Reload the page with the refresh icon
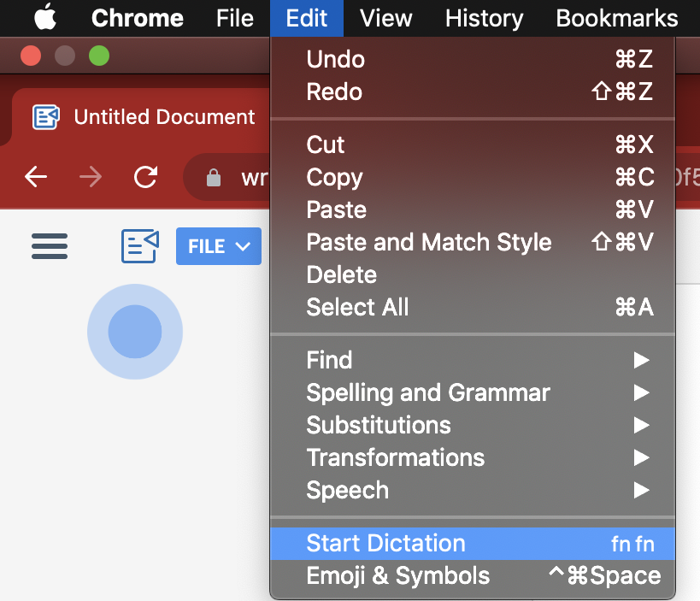 [146, 177]
